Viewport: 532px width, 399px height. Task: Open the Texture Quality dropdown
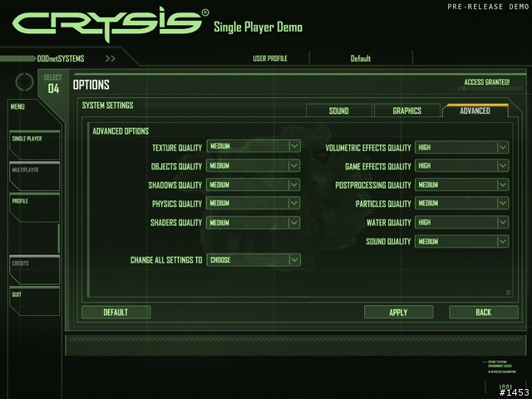click(x=254, y=146)
